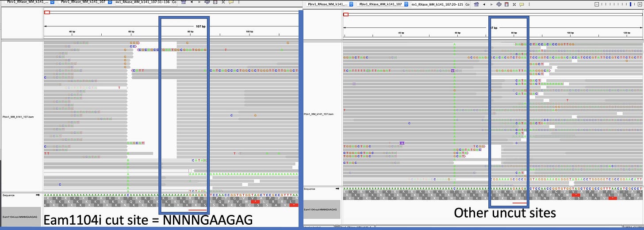
Task: Select define region tool in right window
Action: pos(506,4)
